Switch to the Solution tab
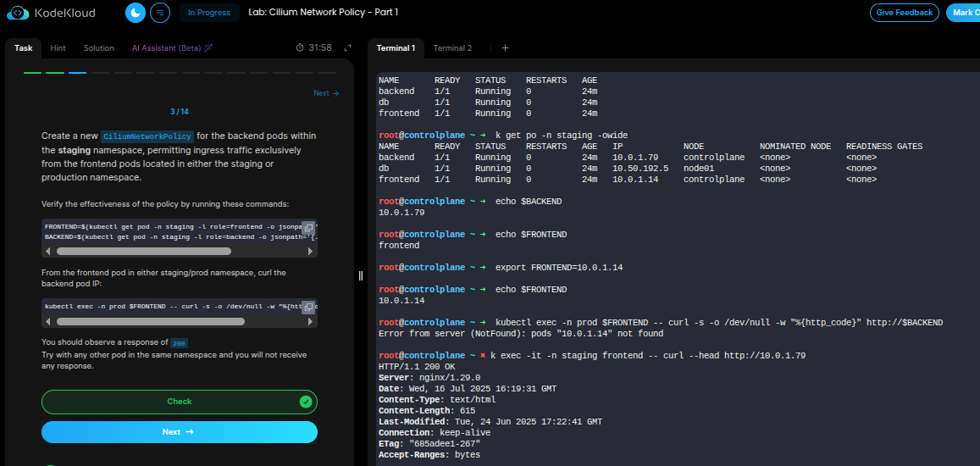980x466 pixels. click(x=98, y=48)
